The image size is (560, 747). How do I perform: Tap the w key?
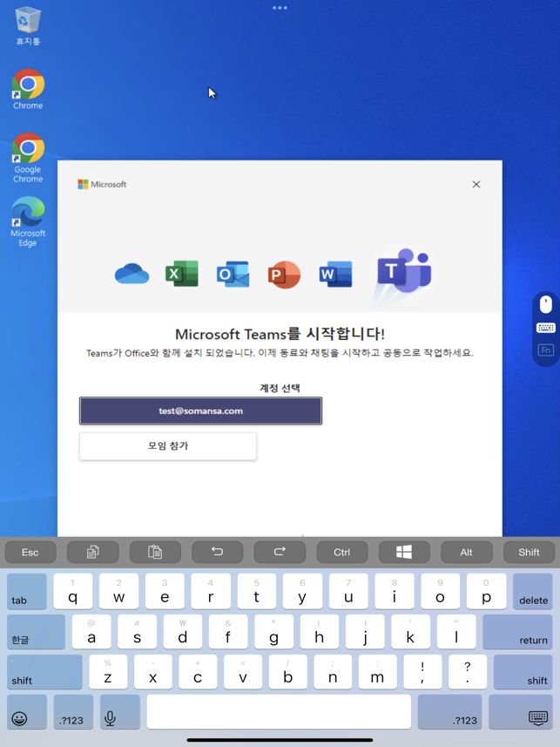(118, 591)
